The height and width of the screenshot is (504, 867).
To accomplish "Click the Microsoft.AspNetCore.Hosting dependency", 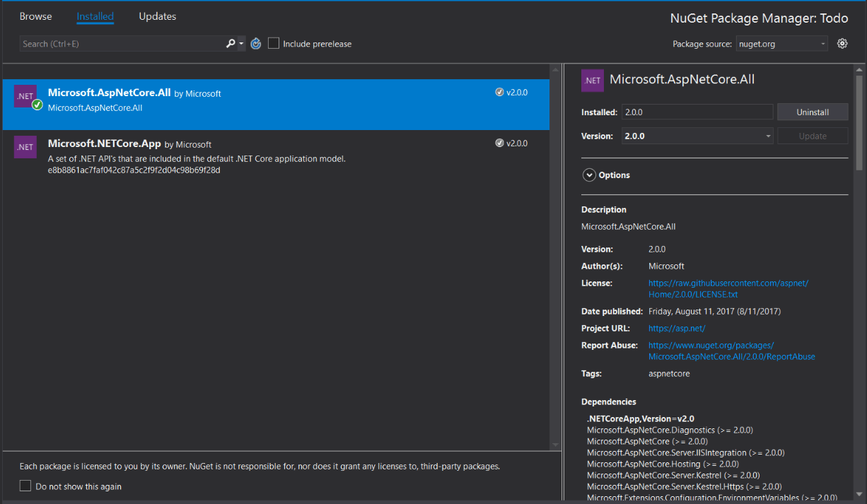I will [663, 464].
